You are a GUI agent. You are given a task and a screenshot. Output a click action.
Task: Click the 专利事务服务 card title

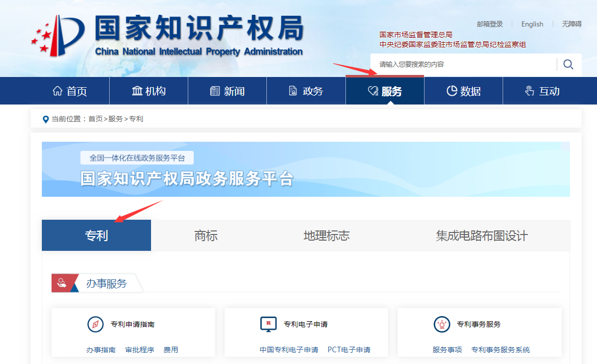(x=479, y=324)
